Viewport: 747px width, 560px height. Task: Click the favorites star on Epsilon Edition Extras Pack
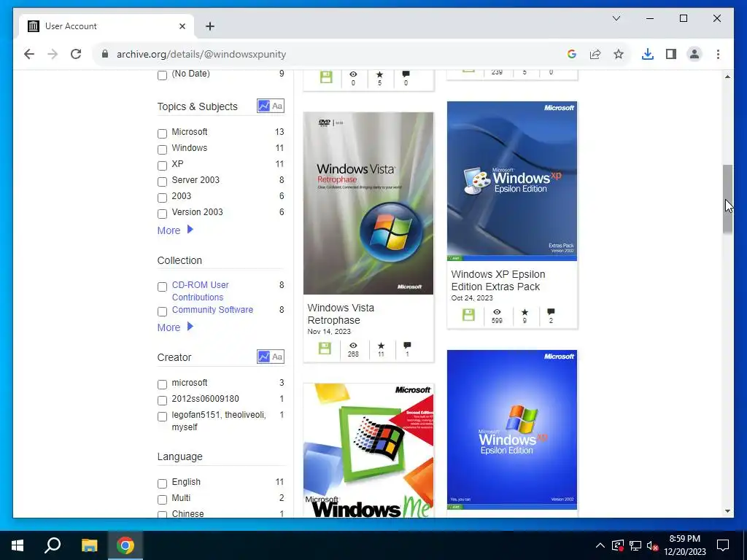[525, 312]
